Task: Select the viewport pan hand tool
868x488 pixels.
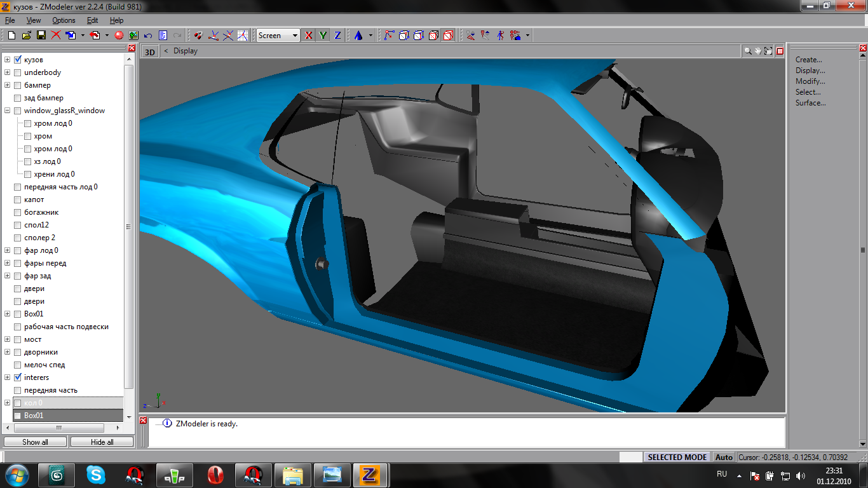Action: pyautogui.click(x=758, y=51)
